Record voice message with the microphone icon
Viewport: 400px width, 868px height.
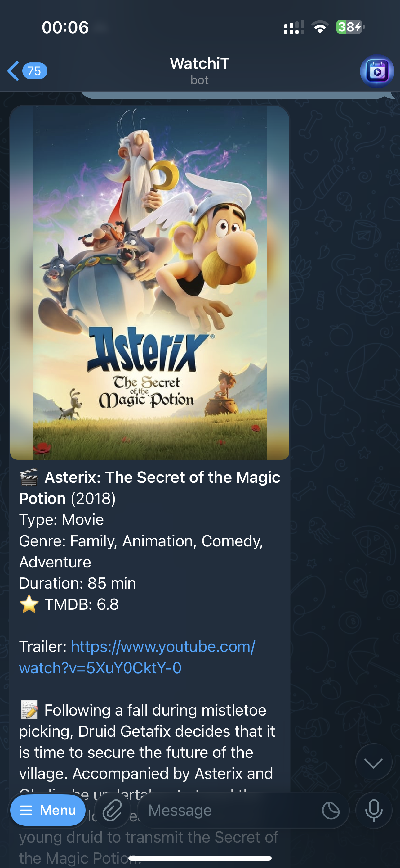tap(374, 810)
